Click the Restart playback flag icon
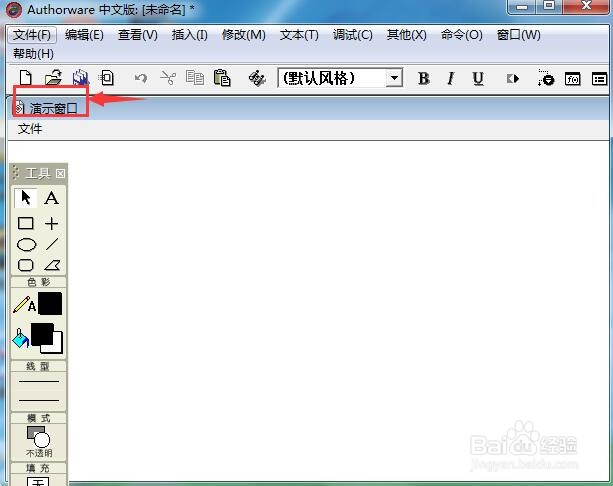Screen dimensions: 613x486 (x=513, y=79)
